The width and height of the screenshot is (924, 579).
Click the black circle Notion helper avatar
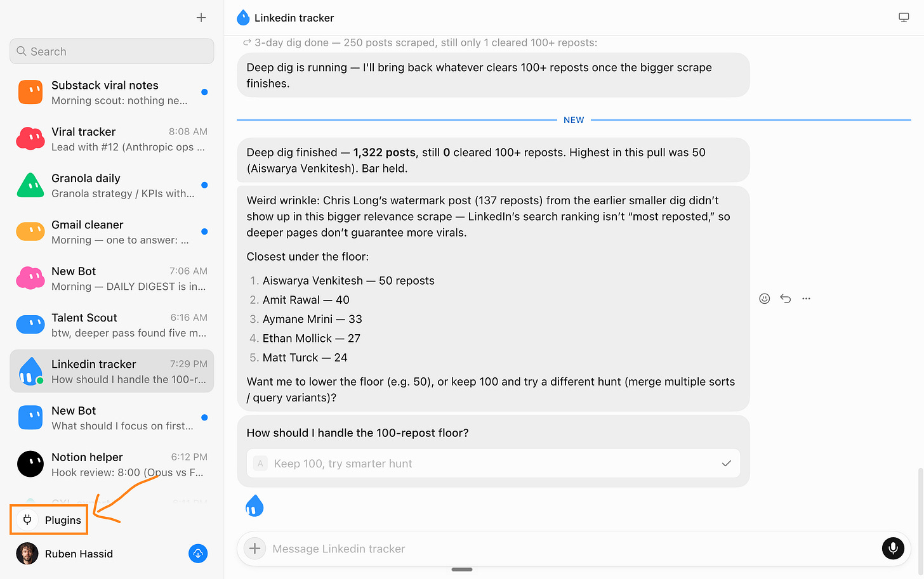30,464
